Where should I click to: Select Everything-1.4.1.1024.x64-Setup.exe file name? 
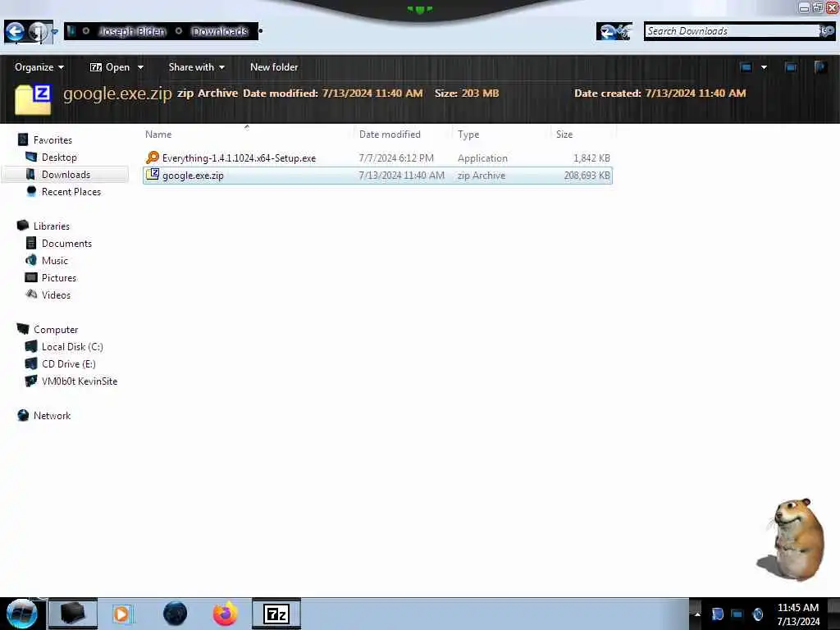(239, 158)
